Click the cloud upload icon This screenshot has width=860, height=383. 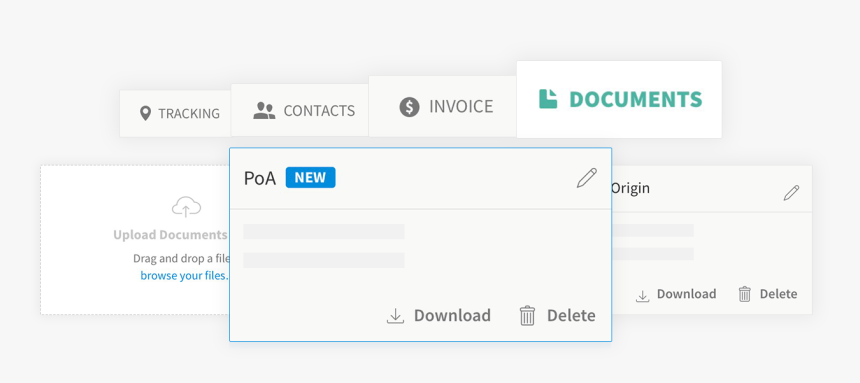point(186,207)
